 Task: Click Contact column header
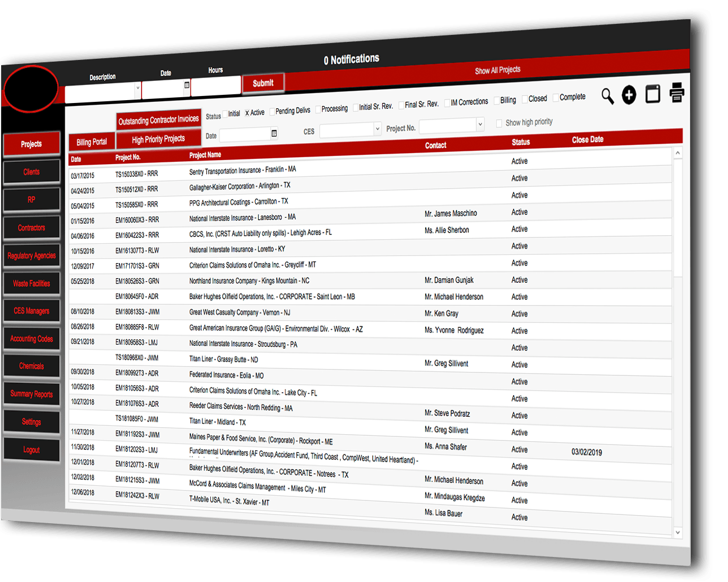coord(436,145)
